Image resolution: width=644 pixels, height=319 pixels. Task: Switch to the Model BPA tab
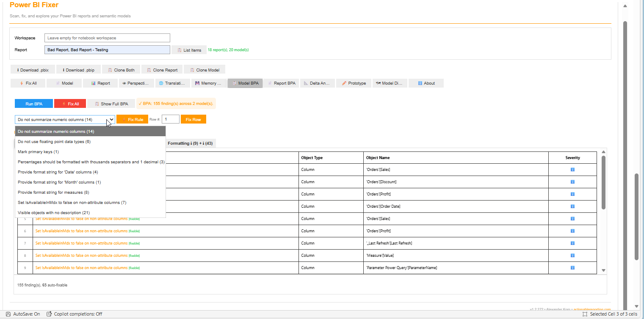[245, 83]
